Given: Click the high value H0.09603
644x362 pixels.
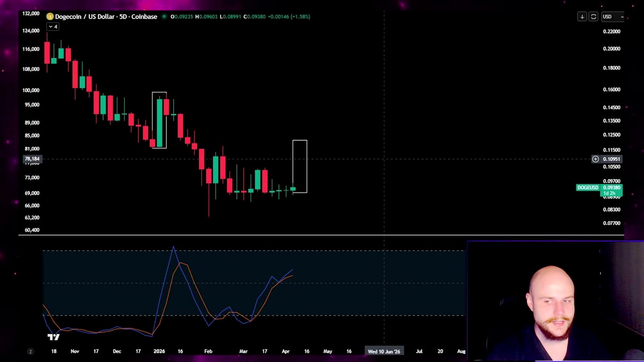Looking at the screenshot, I should pos(206,16).
